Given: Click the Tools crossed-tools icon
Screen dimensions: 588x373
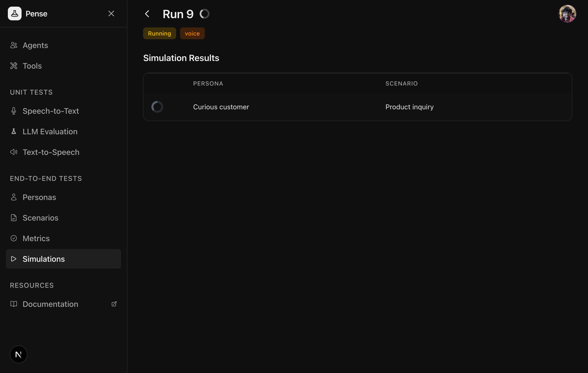Looking at the screenshot, I should tap(14, 66).
